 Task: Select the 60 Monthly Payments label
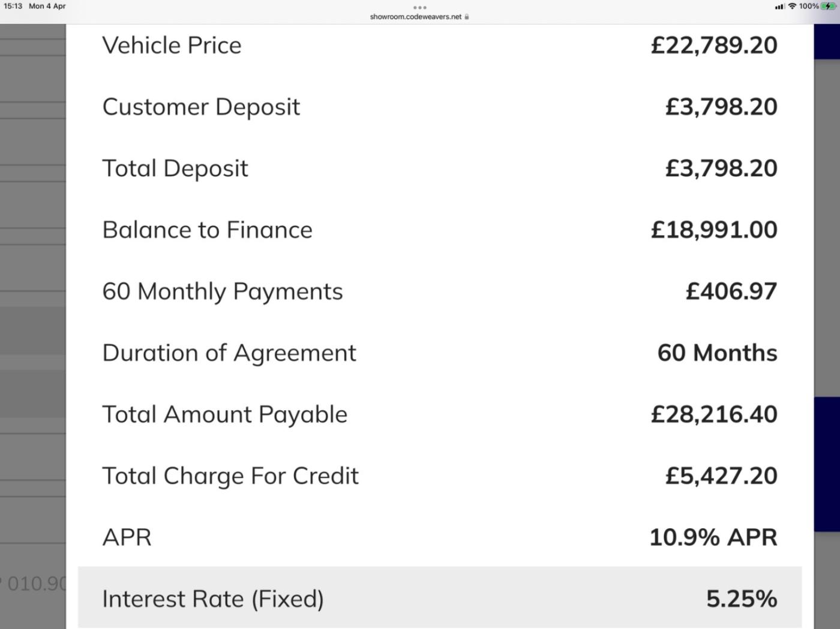click(x=223, y=292)
